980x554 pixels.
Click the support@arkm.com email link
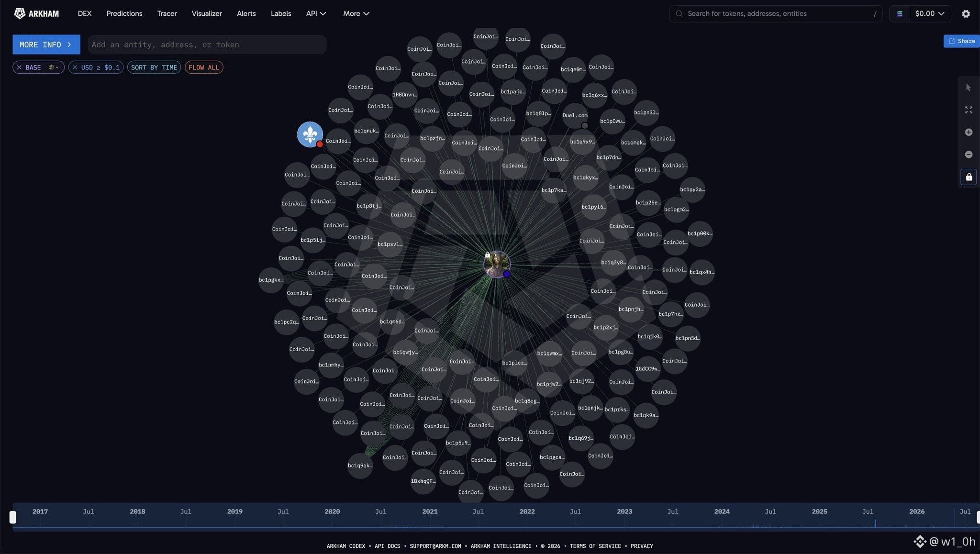coord(435,546)
